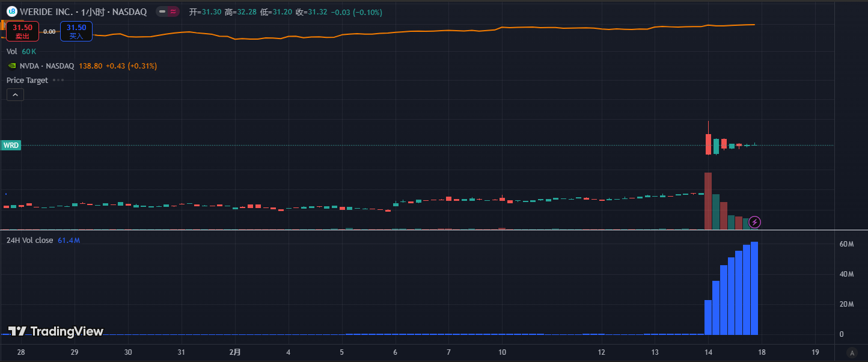Click the 31.50 sell (卖出) button
The height and width of the screenshot is (362, 868).
click(23, 31)
